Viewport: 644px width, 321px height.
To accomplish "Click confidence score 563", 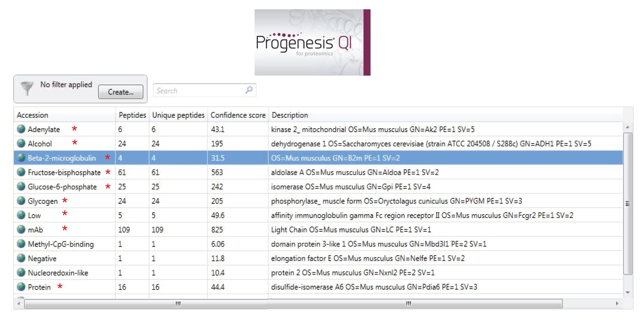I will click(x=217, y=172).
